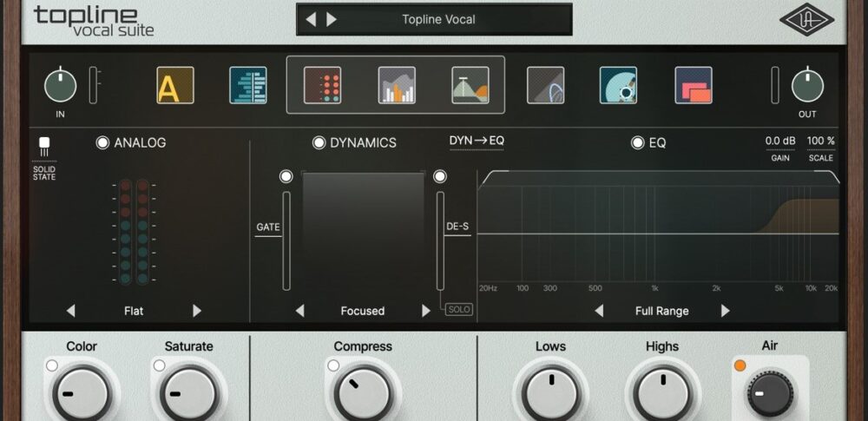Click the Color knob
Image resolution: width=868 pixels, height=421 pixels.
[x=82, y=394]
